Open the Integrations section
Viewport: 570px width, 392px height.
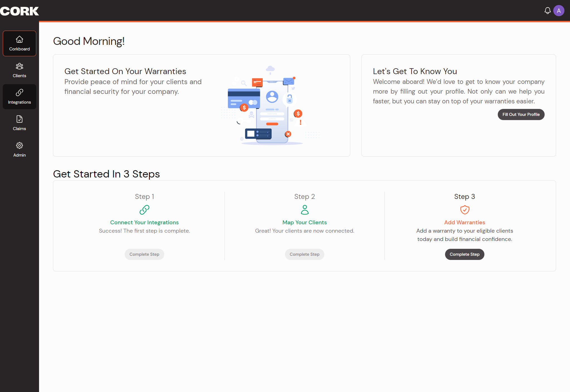point(20,97)
